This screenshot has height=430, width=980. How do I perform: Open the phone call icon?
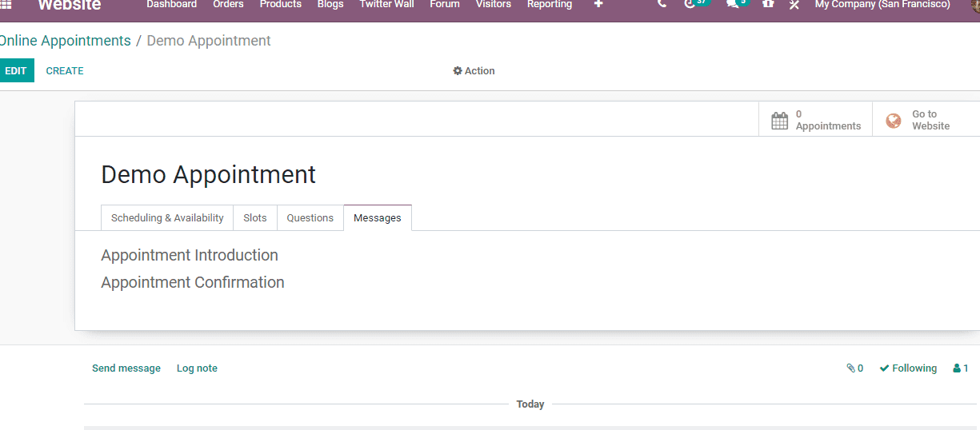661,4
